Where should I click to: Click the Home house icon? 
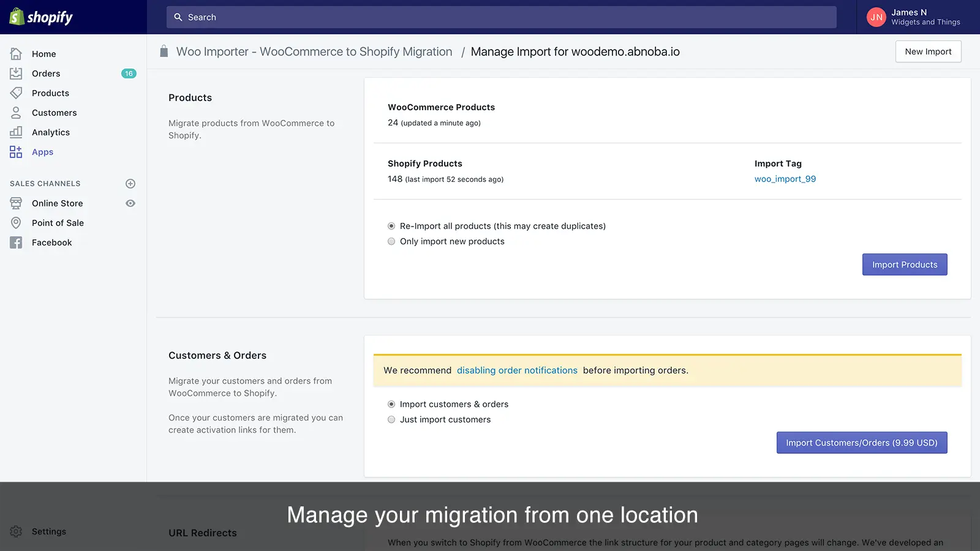tap(16, 54)
